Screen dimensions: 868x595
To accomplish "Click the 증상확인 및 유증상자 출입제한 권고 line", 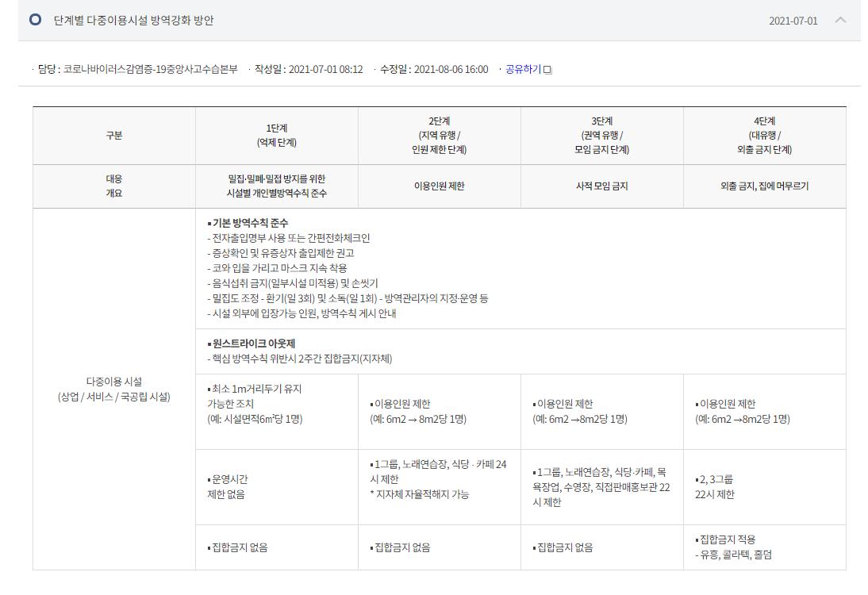I will (281, 253).
